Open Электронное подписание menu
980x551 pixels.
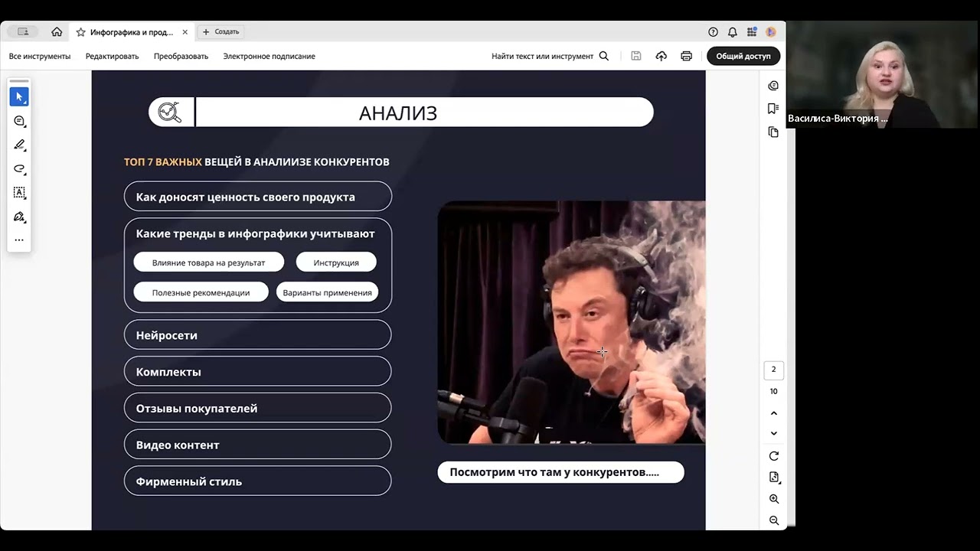269,56
